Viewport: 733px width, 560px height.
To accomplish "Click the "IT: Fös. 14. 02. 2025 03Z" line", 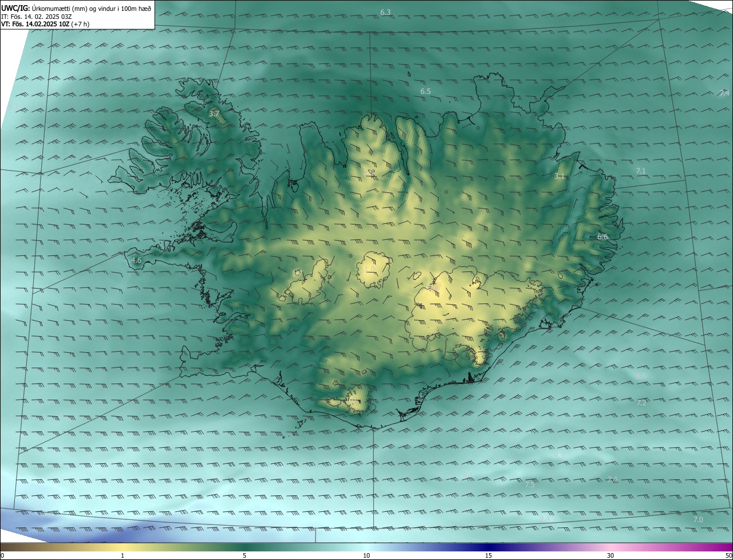I will point(37,17).
